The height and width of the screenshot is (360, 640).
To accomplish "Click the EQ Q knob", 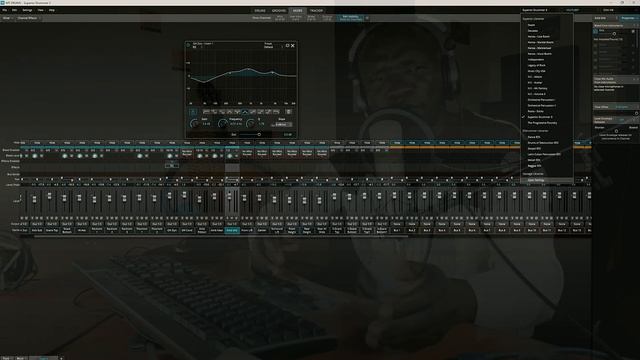I will point(251,123).
